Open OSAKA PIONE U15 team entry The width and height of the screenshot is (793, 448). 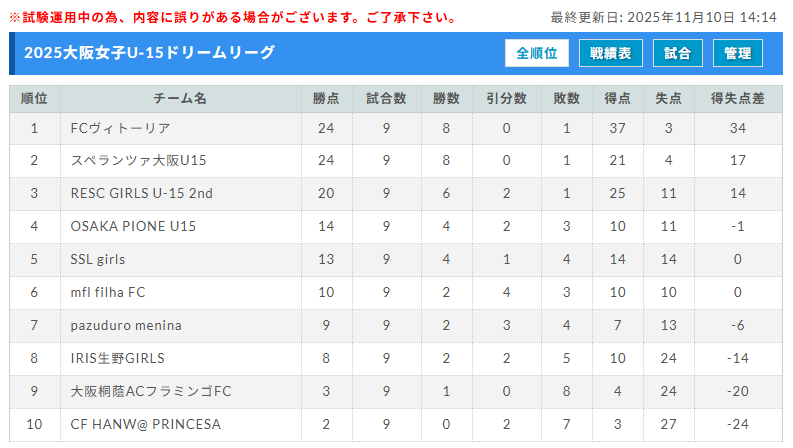(133, 226)
